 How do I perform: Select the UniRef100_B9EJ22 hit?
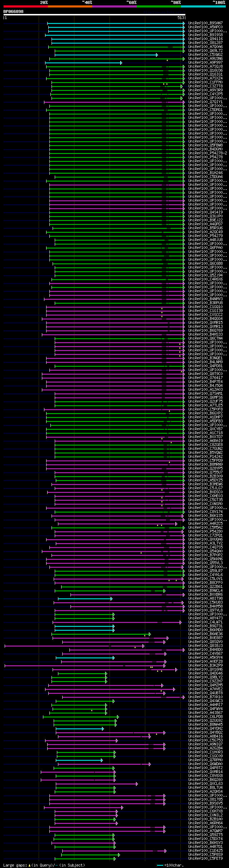[205, 220]
